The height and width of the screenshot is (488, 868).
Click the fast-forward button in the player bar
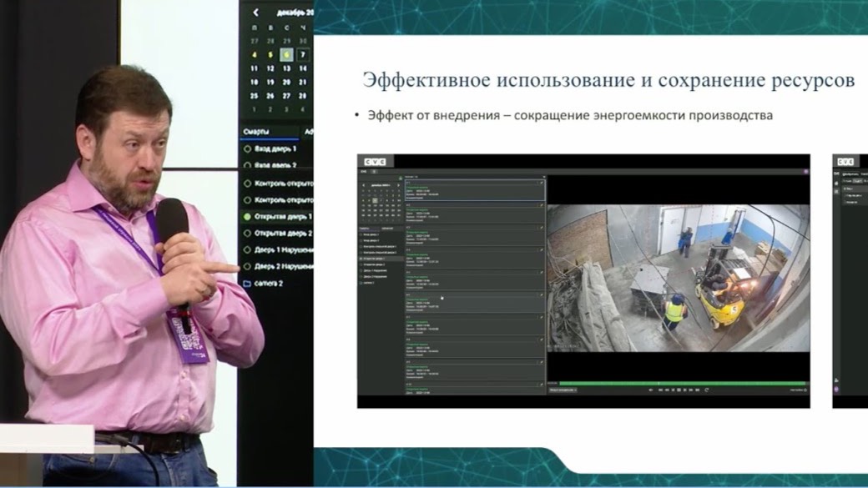click(691, 390)
